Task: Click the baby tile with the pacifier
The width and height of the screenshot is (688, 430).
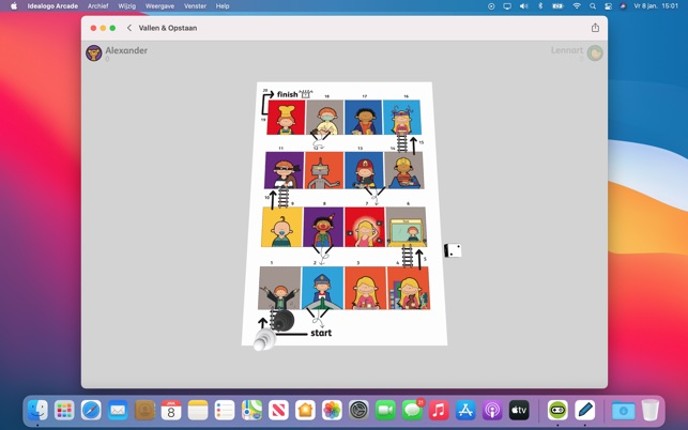Action: pos(281,227)
